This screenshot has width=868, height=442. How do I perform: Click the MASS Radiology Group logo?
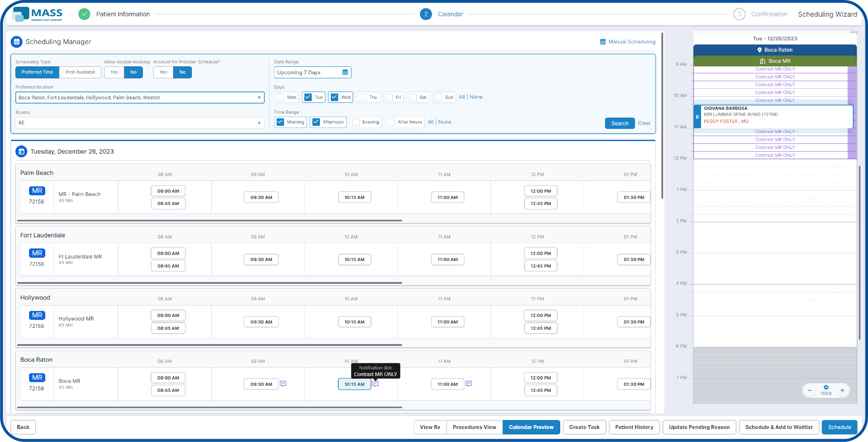pos(37,14)
